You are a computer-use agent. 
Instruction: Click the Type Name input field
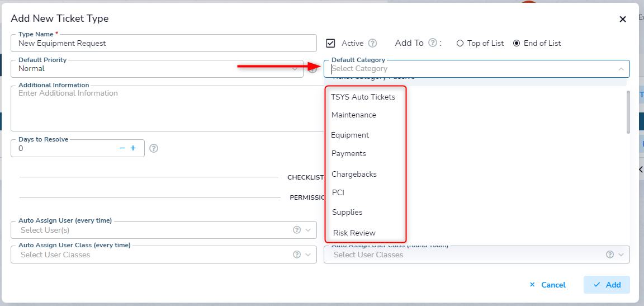pyautogui.click(x=164, y=43)
